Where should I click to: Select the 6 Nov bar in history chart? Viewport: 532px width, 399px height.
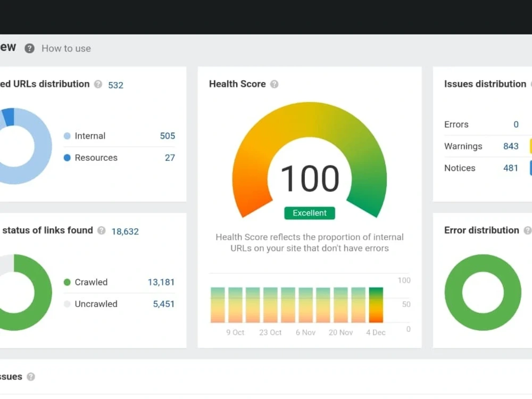(306, 305)
